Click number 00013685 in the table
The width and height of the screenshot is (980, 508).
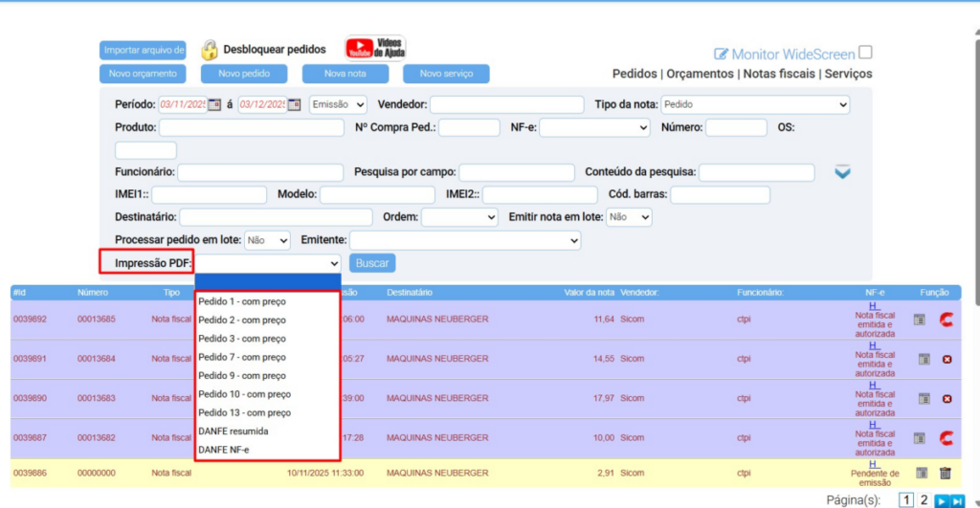click(x=97, y=320)
